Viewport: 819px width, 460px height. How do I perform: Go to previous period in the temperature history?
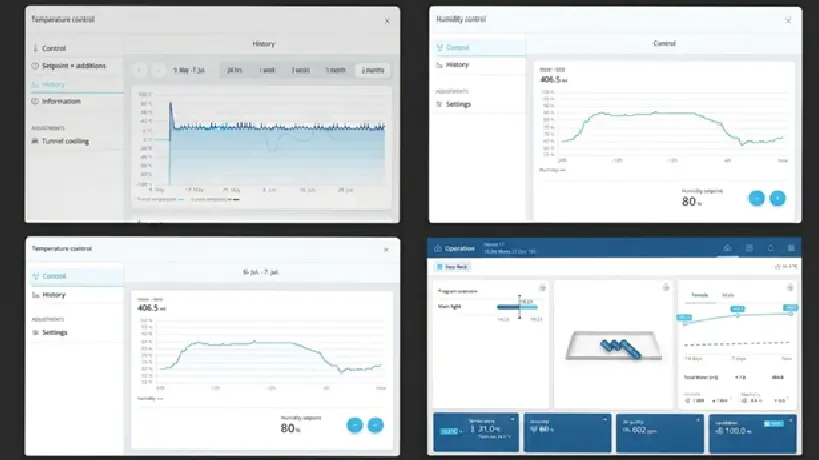[139, 70]
